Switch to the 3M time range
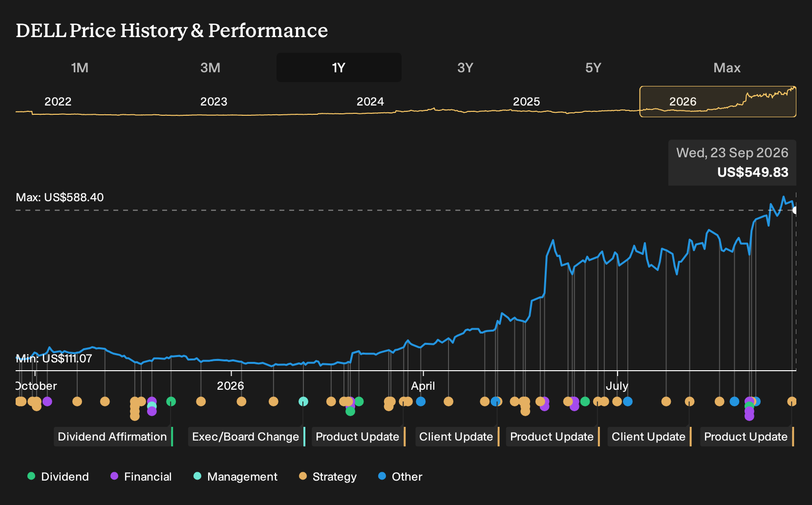The height and width of the screenshot is (505, 812). point(210,67)
